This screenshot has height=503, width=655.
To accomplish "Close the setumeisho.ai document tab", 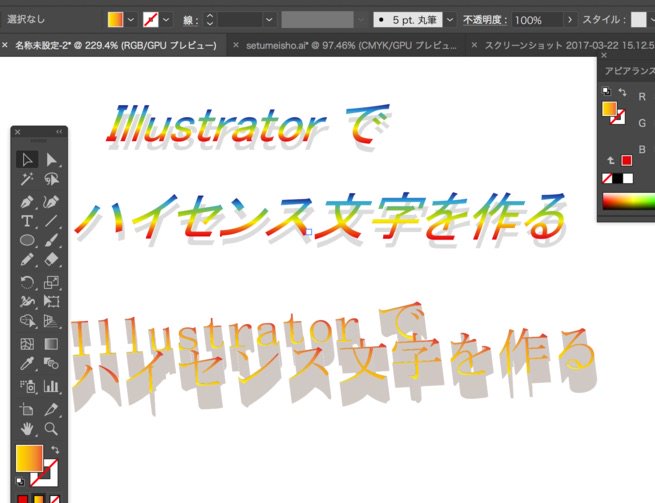I will point(236,45).
